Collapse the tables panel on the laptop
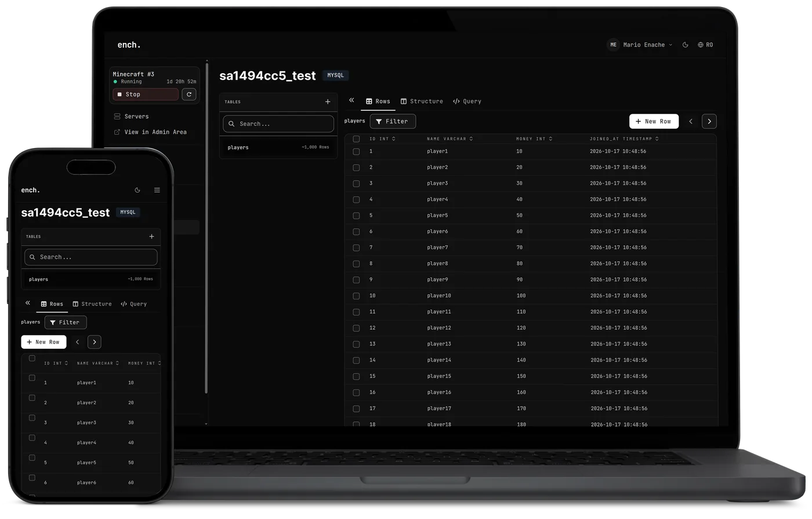 tap(351, 100)
